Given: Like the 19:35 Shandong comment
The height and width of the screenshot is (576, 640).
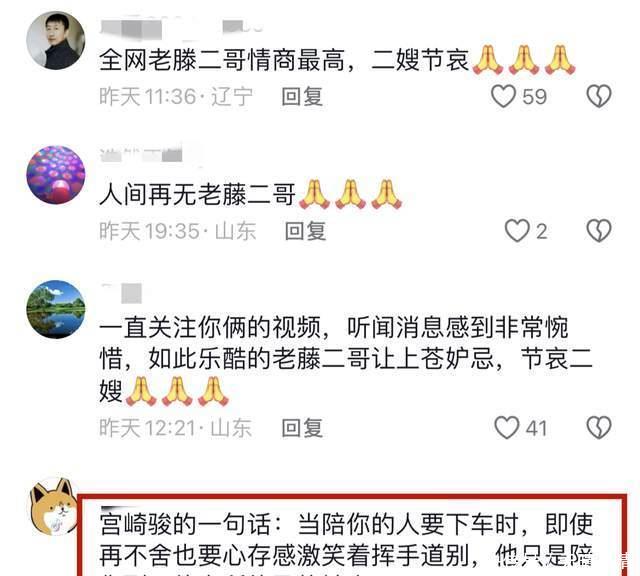Looking at the screenshot, I should coord(517,231).
